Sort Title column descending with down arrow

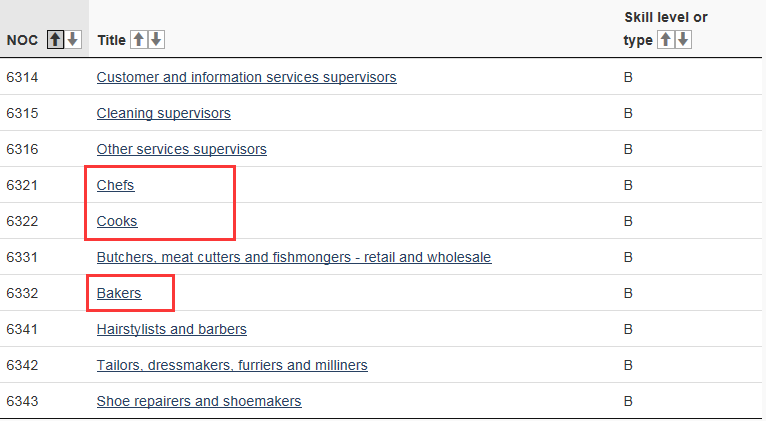156,40
